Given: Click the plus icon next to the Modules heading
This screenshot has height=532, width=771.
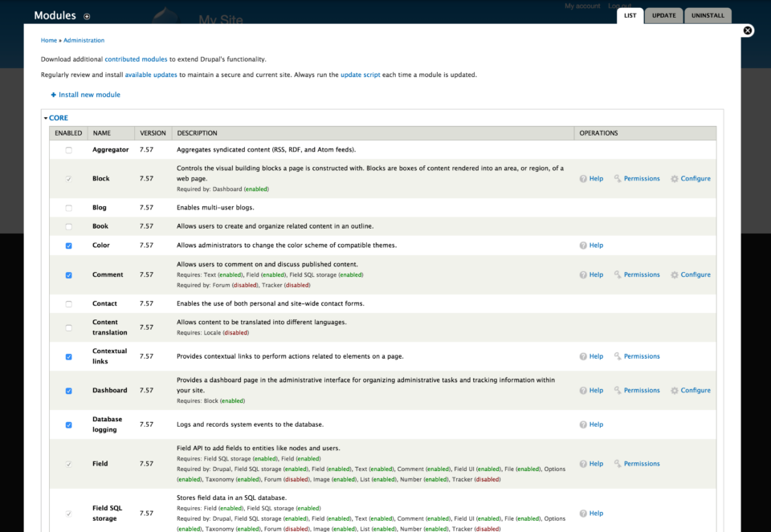Looking at the screenshot, I should pyautogui.click(x=87, y=15).
